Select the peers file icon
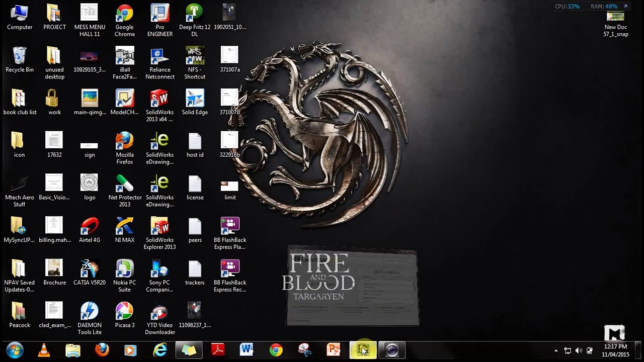This screenshot has height=362, width=644. pyautogui.click(x=195, y=230)
